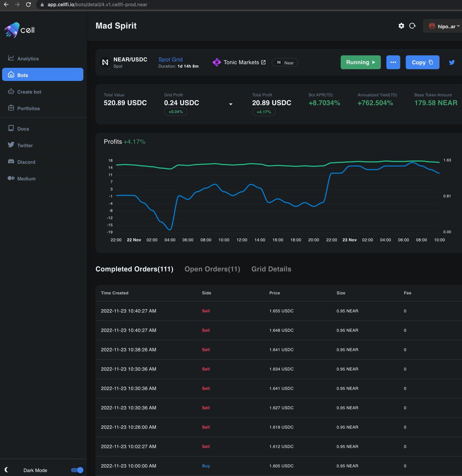Image resolution: width=462 pixels, height=476 pixels.
Task: Select Bots in the sidebar
Action: point(43,75)
